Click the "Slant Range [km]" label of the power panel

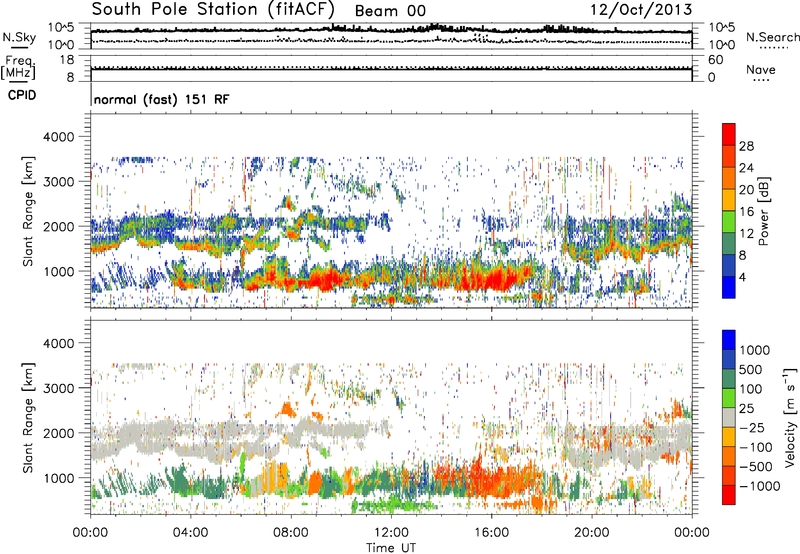coord(28,211)
